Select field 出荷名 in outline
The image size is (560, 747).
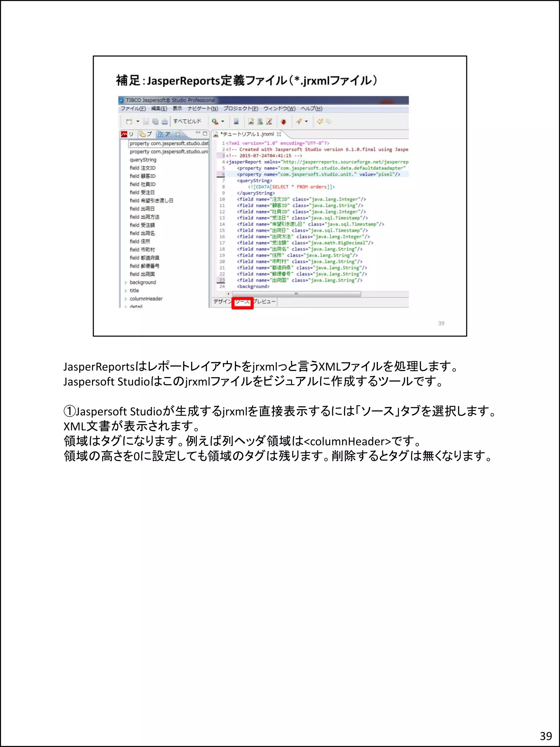click(142, 233)
